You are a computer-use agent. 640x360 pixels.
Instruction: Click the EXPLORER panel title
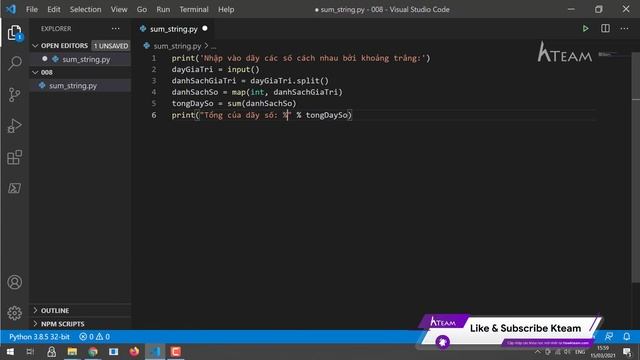(x=56, y=29)
